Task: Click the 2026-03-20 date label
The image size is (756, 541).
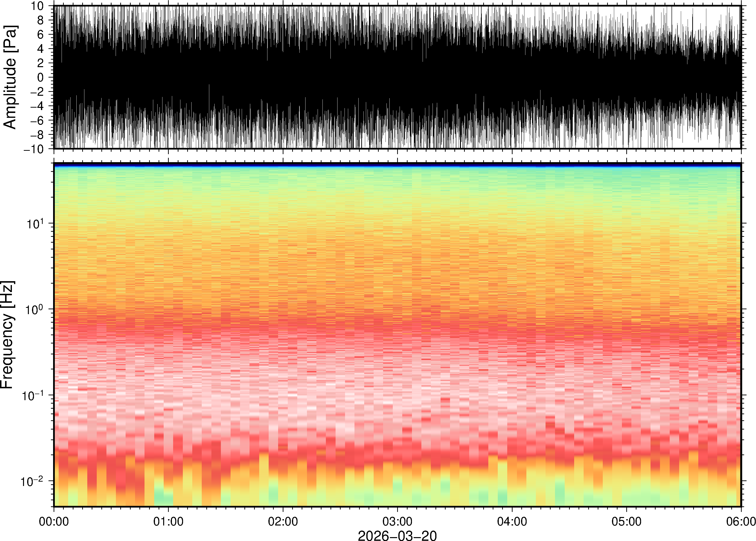Action: point(397,535)
